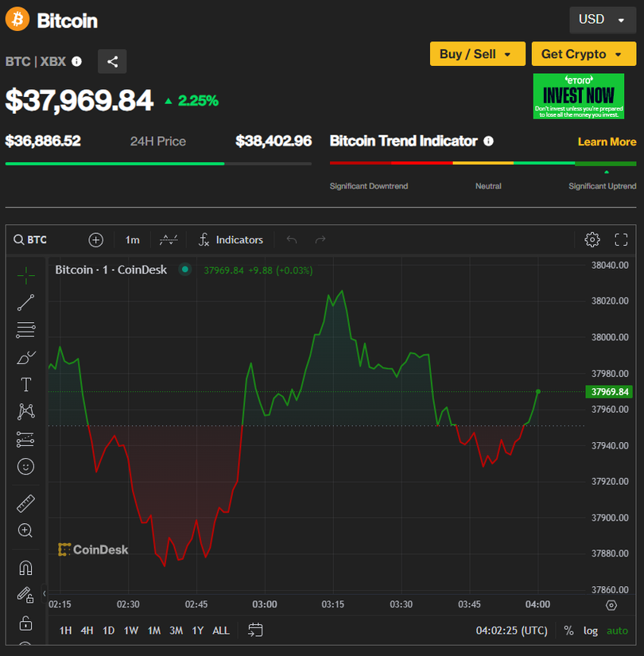Toggle the auto scale option
This screenshot has height=656, width=644.
[x=617, y=631]
